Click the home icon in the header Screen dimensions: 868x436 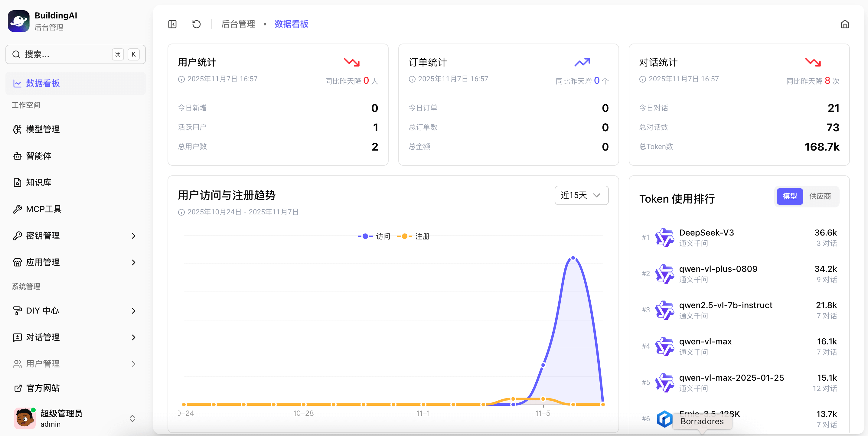[844, 24]
